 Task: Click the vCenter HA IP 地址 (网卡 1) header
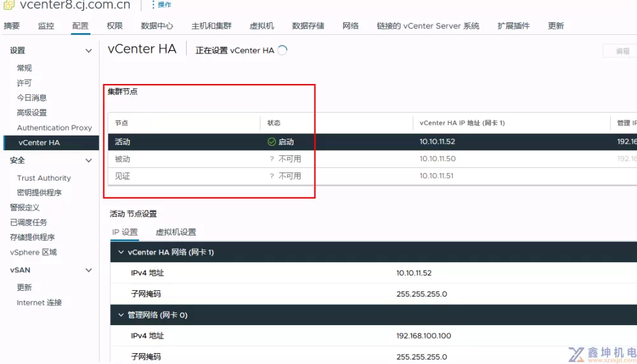click(462, 123)
